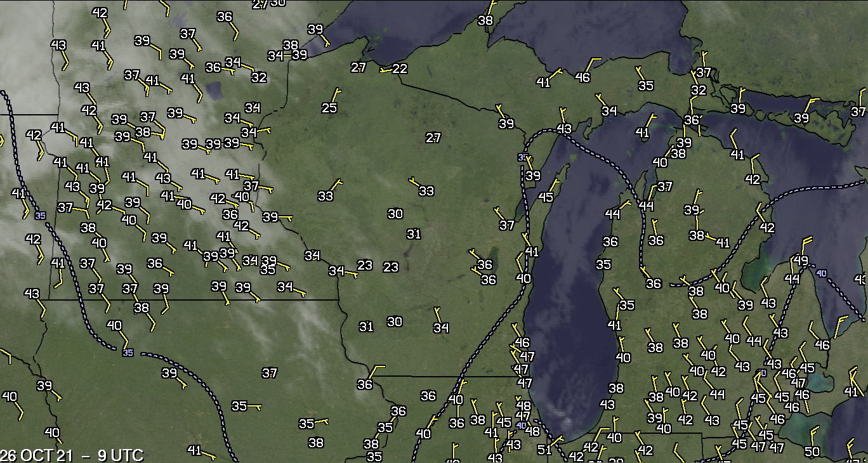Click the 43 station in the top-left corner

click(x=58, y=46)
